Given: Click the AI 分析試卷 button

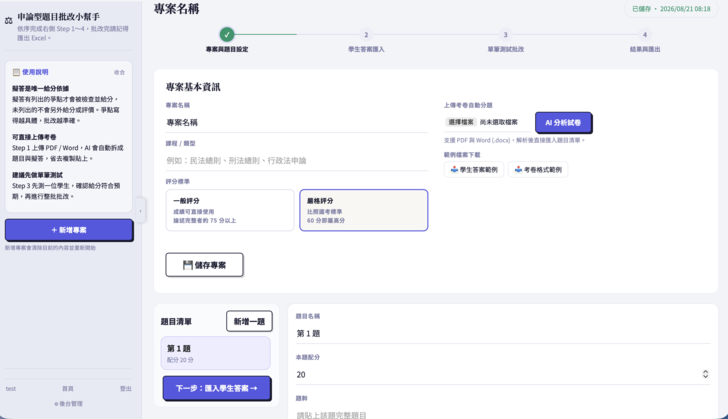Looking at the screenshot, I should click(563, 123).
